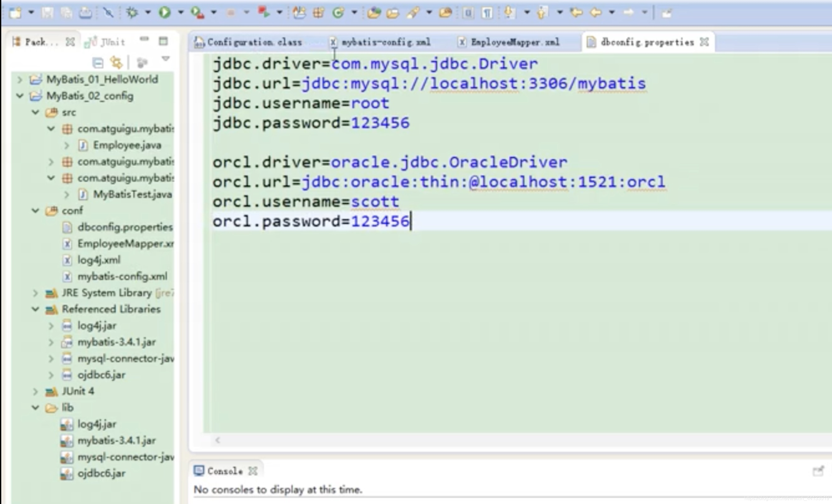Open the New Java Class dropdown arrow
The height and width of the screenshot is (504, 832).
point(354,12)
